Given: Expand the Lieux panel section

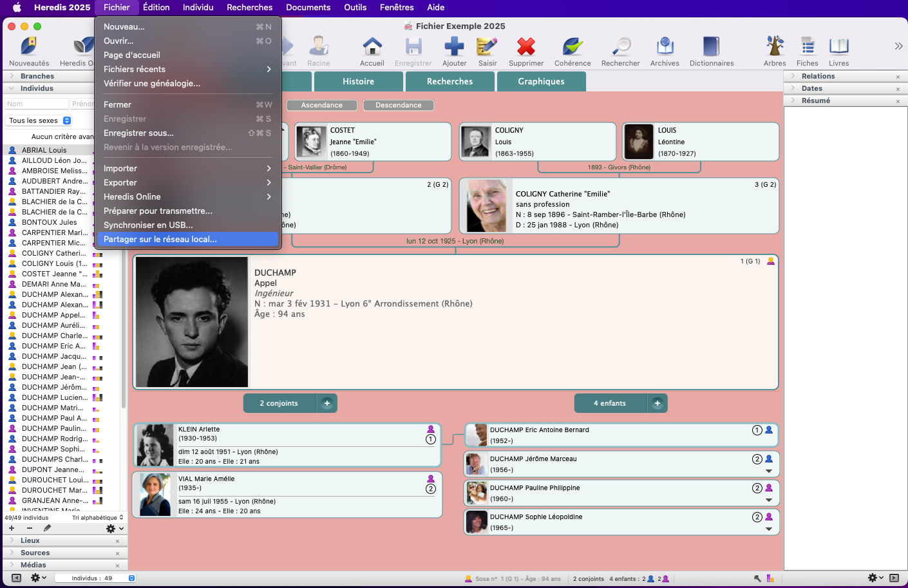Looking at the screenshot, I should click(x=30, y=540).
